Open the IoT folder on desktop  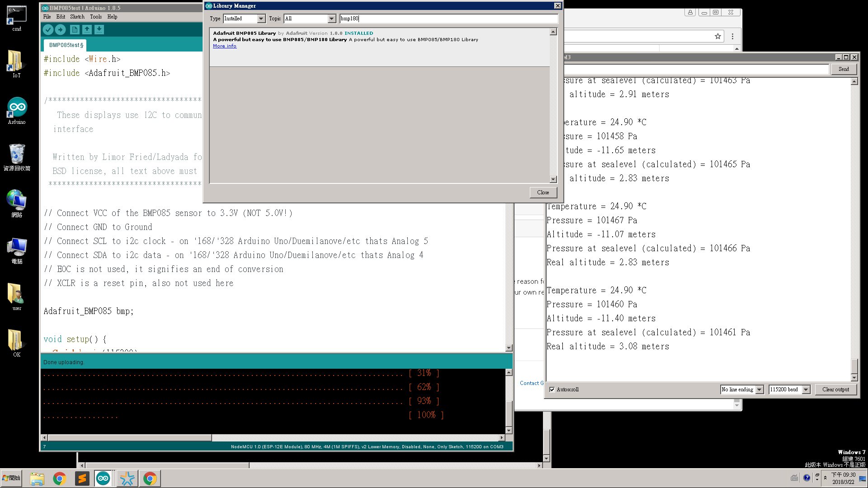pos(17,64)
